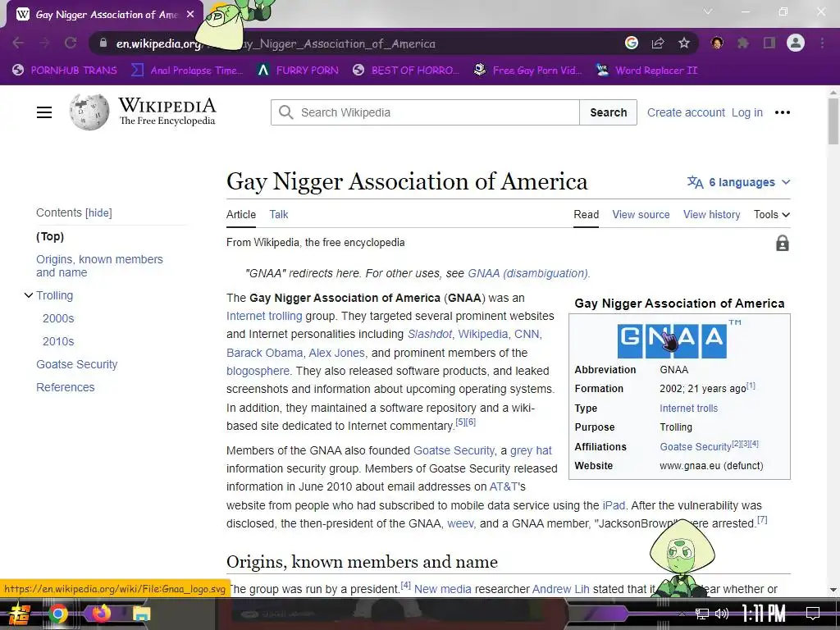Open Google Chrome from the taskbar
The width and height of the screenshot is (840, 630).
coord(58,614)
